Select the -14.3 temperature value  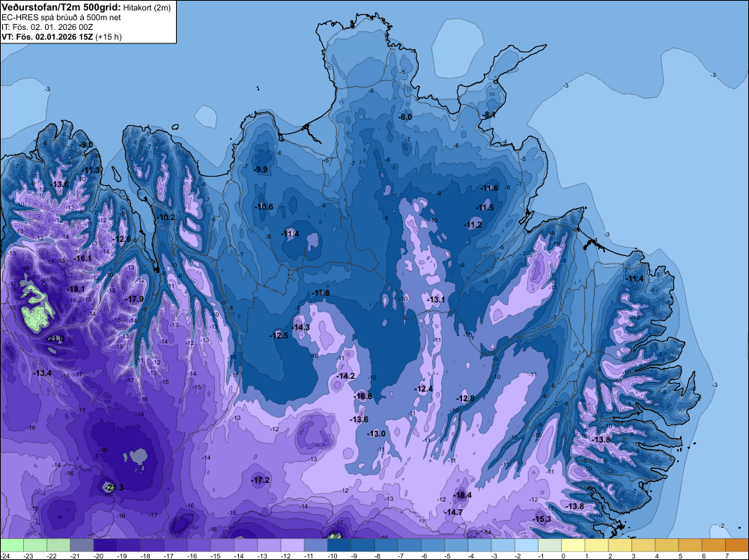[301, 327]
